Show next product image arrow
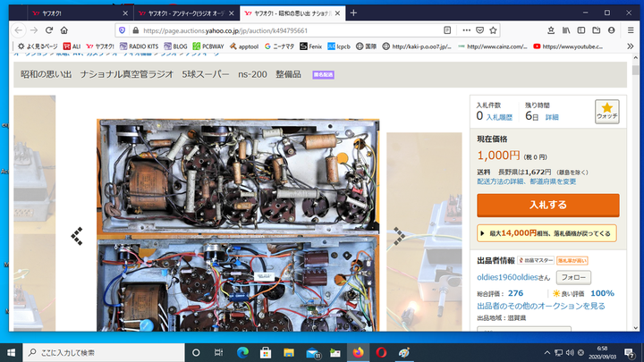The width and height of the screenshot is (644, 362). pyautogui.click(x=399, y=235)
